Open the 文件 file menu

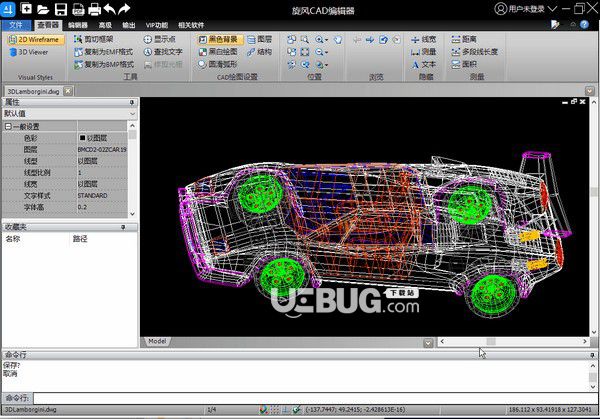[16, 25]
